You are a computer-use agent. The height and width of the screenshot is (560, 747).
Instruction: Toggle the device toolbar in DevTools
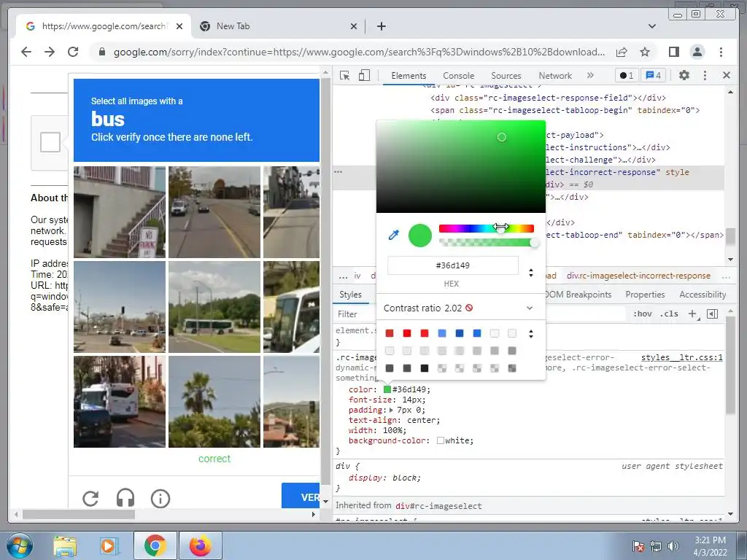coord(364,75)
